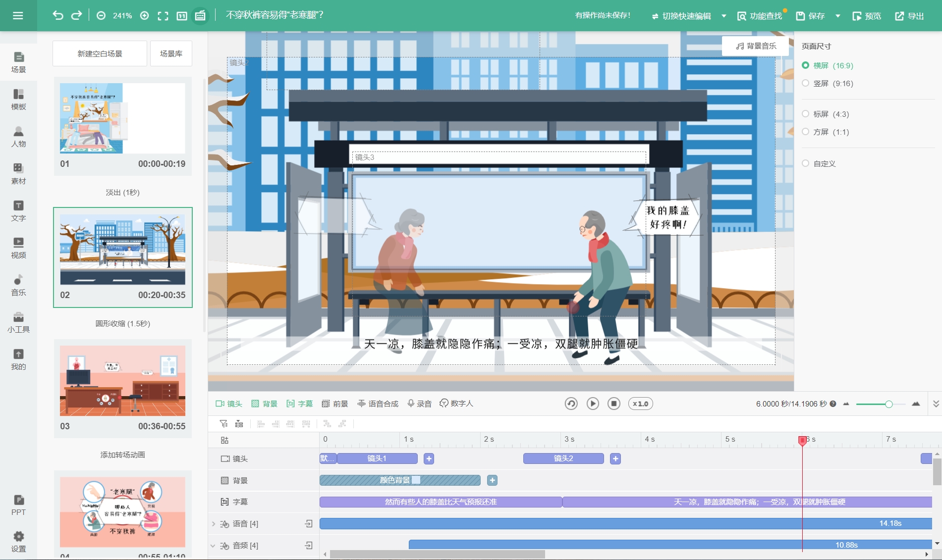Open the 音乐 (Music) sidebar panel
The width and height of the screenshot is (942, 560).
[x=18, y=285]
